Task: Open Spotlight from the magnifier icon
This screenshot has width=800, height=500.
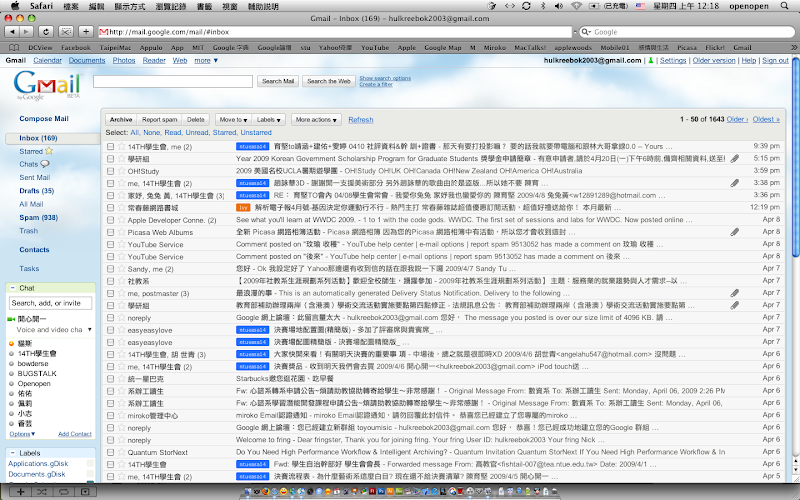Action: point(785,6)
